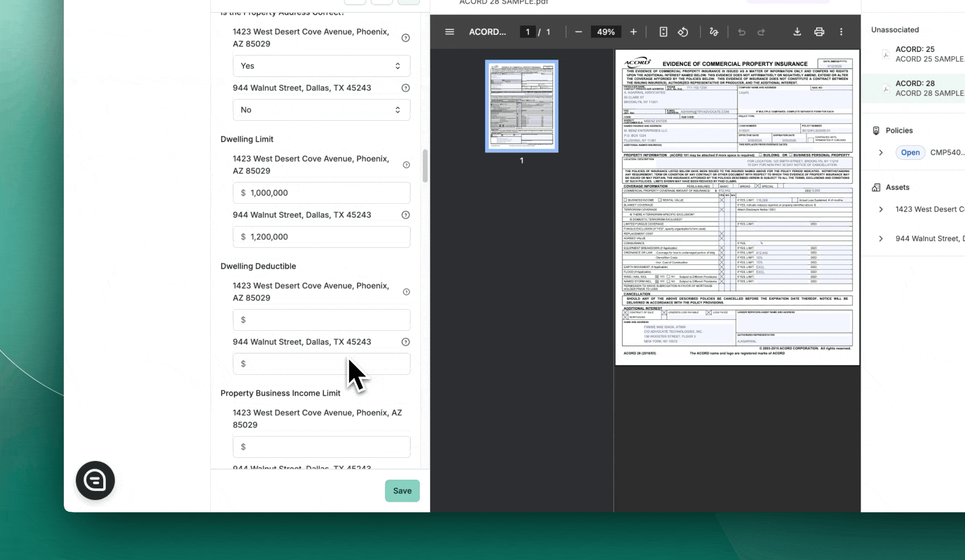Rotate the PDF counterclockwise

[x=683, y=32]
